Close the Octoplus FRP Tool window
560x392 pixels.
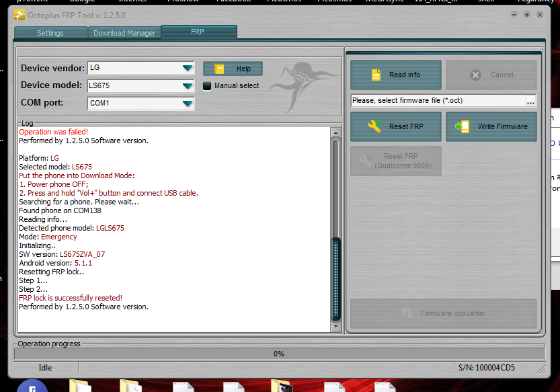tap(540, 15)
